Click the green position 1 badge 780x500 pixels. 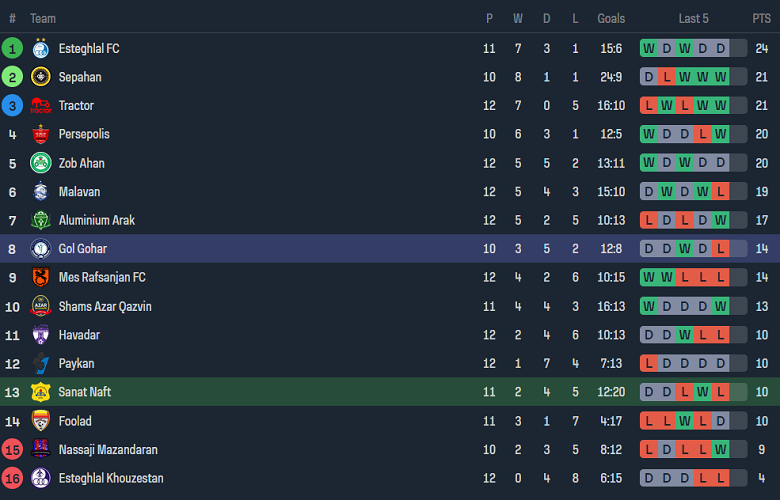12,48
